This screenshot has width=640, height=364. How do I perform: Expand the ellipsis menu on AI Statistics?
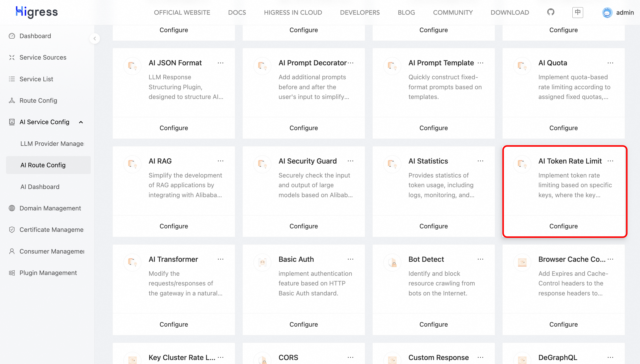480,161
